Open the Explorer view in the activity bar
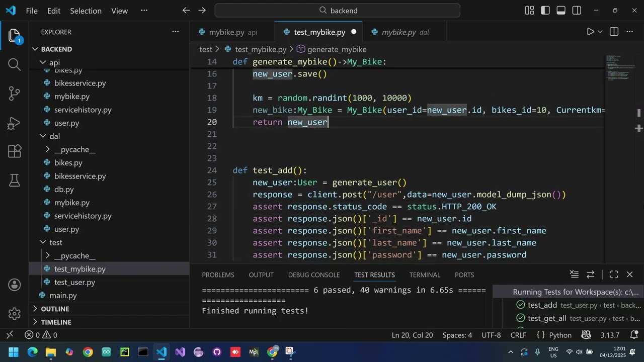 point(14,36)
